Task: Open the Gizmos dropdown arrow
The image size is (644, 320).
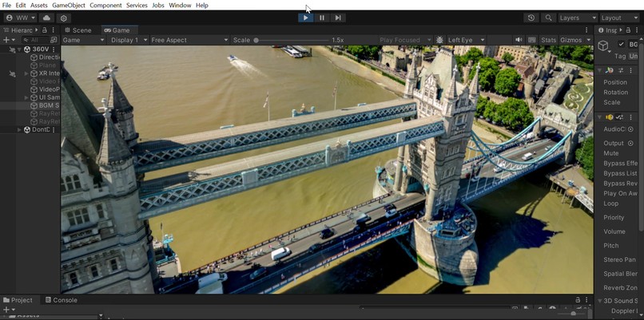Action: click(x=589, y=40)
